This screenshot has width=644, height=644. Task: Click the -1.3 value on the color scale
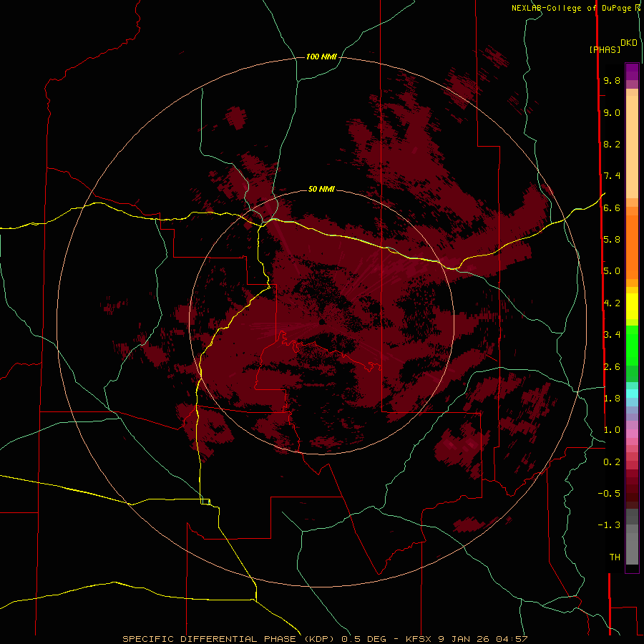pyautogui.click(x=609, y=525)
